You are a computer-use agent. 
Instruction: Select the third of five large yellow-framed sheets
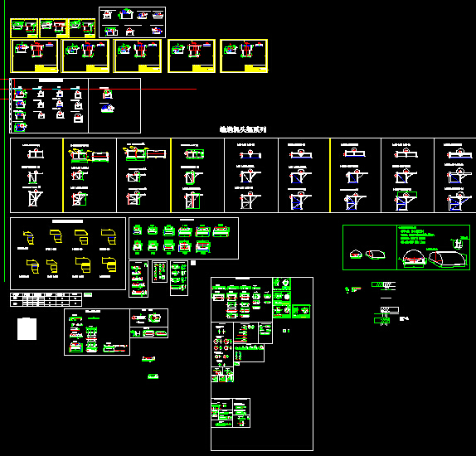(x=137, y=56)
